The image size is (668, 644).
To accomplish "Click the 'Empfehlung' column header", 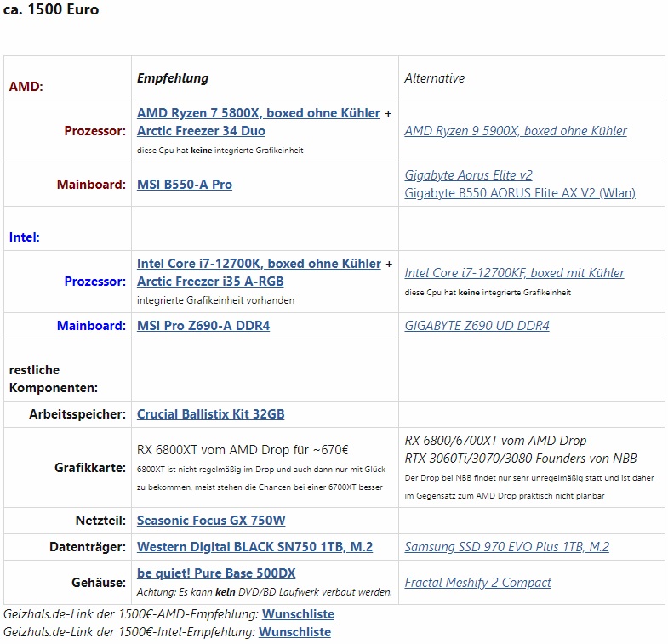I will point(173,78).
